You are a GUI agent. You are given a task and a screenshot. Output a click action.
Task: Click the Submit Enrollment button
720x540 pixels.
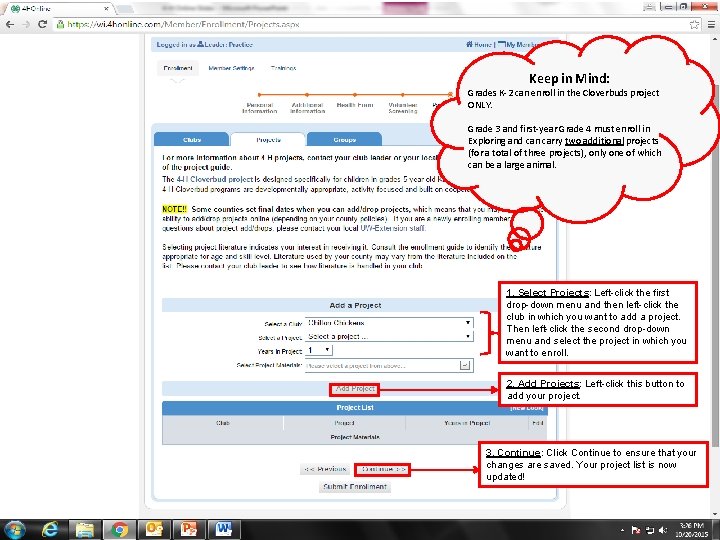coord(354,487)
